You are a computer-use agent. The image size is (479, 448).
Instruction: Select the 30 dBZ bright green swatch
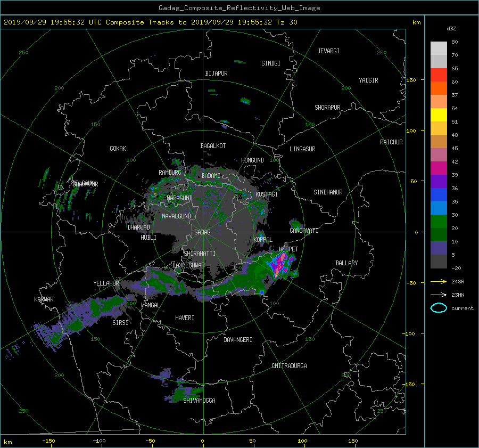click(x=439, y=222)
